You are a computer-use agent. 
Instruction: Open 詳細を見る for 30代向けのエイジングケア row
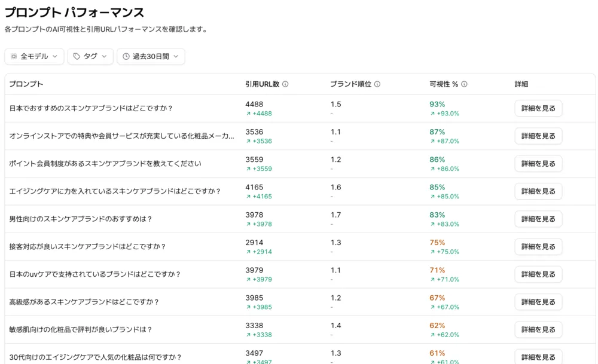[x=538, y=357]
